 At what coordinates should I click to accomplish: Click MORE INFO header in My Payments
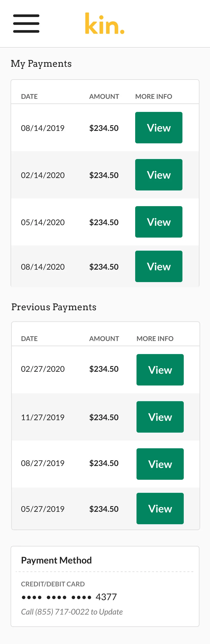pyautogui.click(x=154, y=96)
